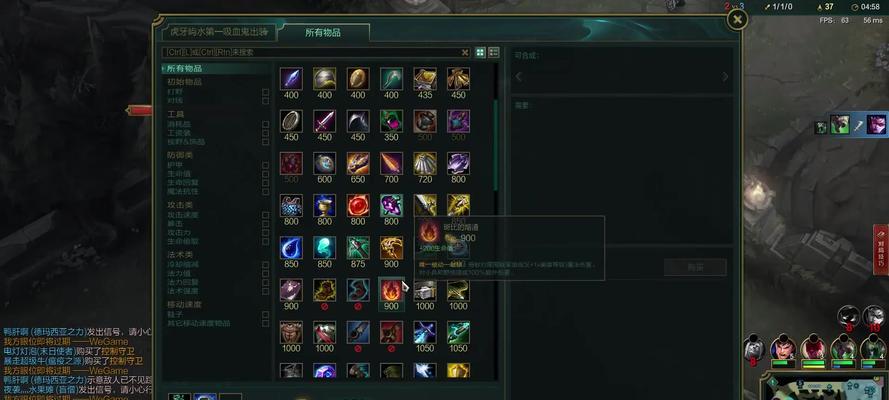Select the golden chalice item costing 800
This screenshot has width=889, height=400.
pos(325,206)
